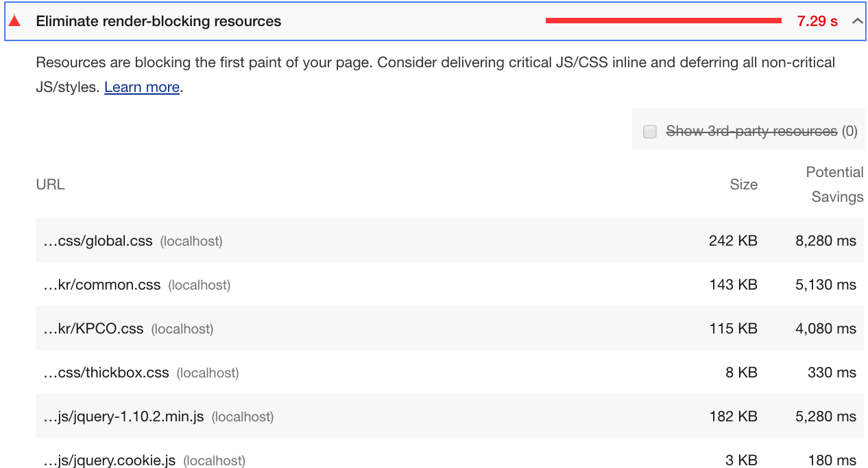This screenshot has height=468, width=868.
Task: Click the 182 KB size cell
Action: click(x=733, y=417)
